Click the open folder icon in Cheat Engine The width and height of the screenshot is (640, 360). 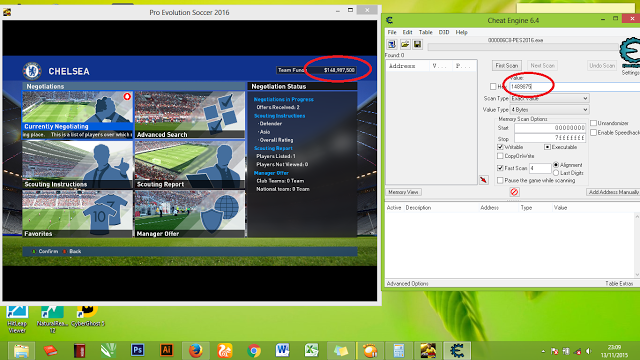[x=404, y=44]
